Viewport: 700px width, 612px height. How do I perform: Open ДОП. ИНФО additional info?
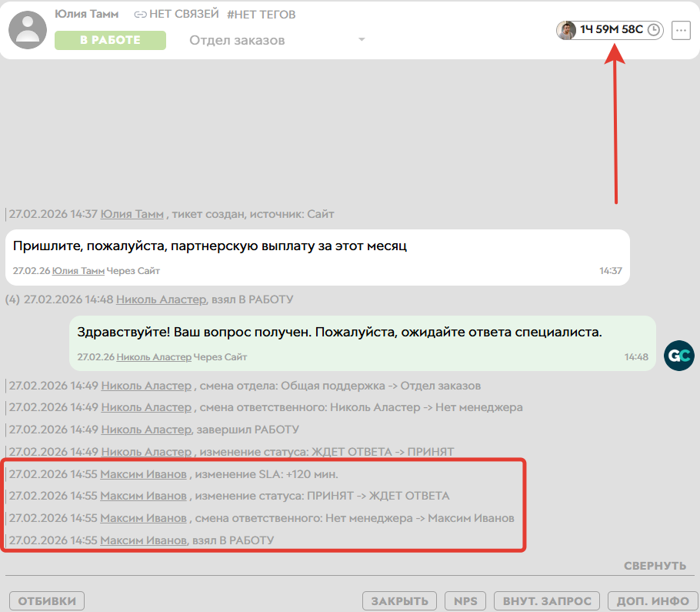(652, 601)
